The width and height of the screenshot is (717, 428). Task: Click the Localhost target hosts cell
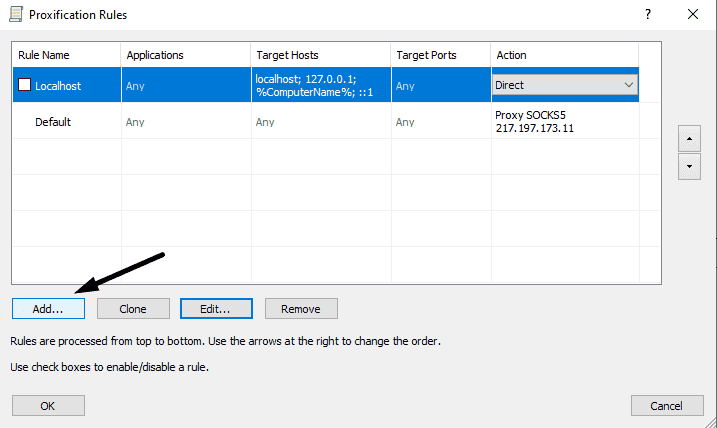coord(320,86)
